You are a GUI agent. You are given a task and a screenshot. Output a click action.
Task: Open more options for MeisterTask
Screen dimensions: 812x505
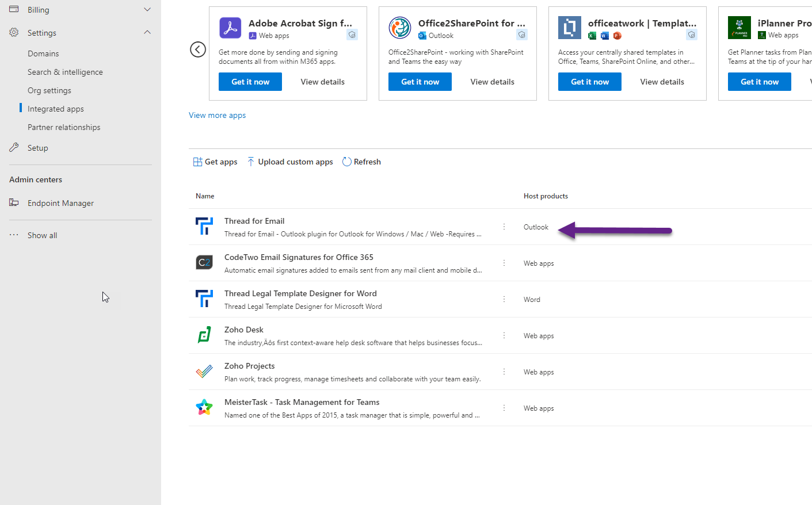tap(504, 408)
